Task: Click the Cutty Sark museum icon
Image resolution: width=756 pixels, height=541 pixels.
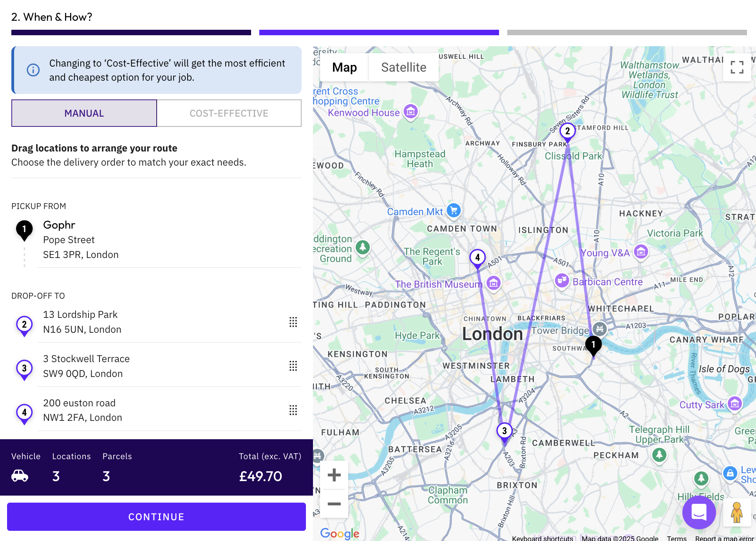Action: (x=734, y=404)
